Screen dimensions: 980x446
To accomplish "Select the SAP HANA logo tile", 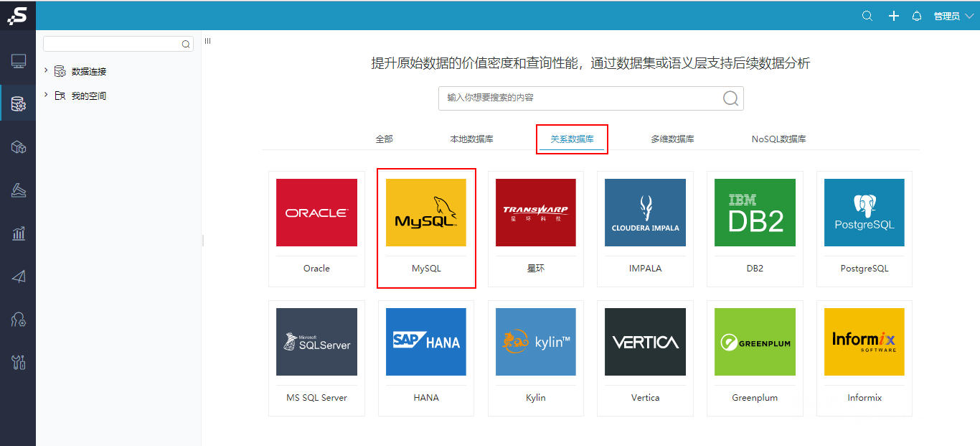I will [426, 342].
